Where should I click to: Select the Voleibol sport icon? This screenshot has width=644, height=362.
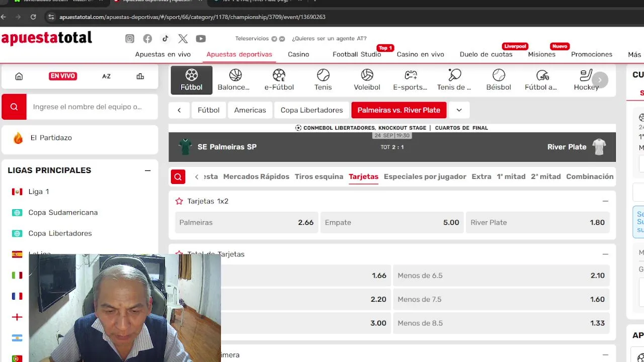[367, 80]
